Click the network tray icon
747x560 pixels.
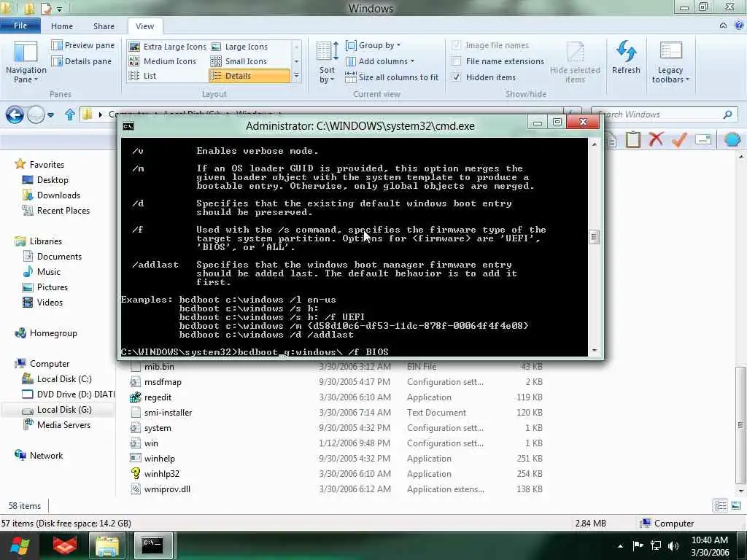[x=656, y=545]
